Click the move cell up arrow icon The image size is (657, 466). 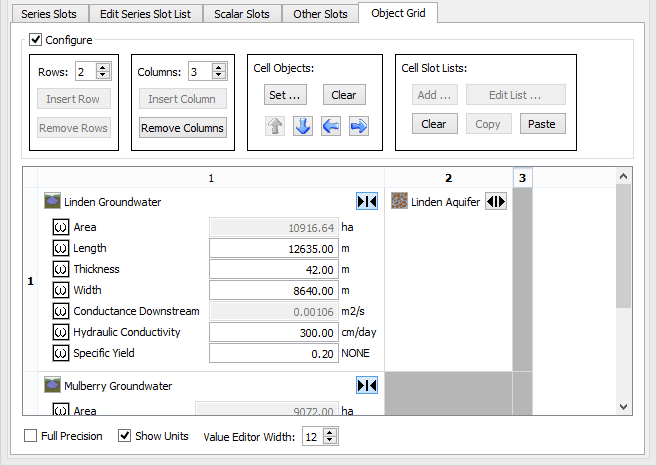(x=275, y=126)
